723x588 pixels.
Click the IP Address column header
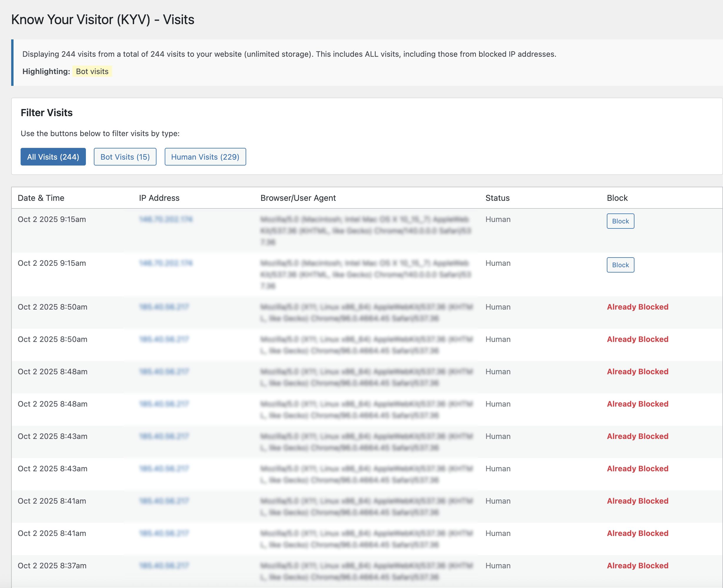[159, 198]
